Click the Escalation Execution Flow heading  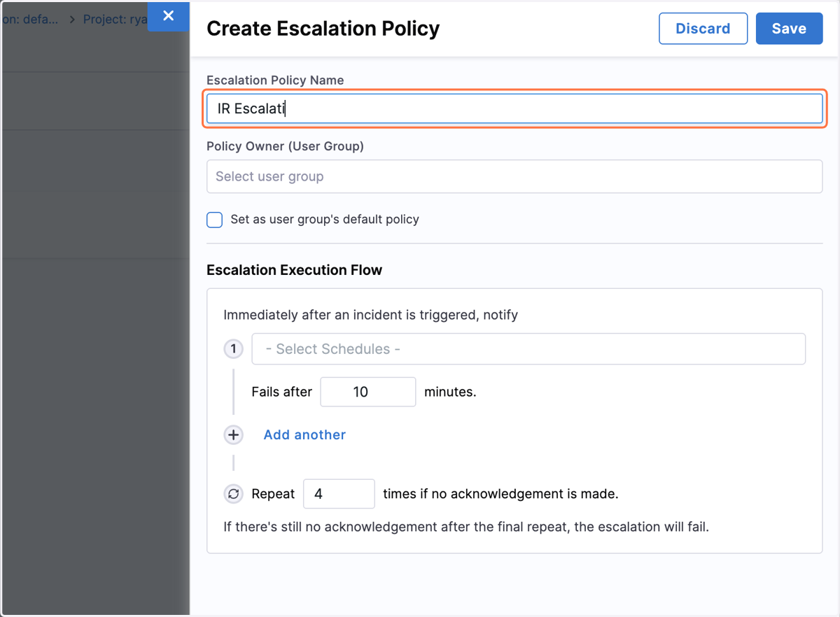(294, 270)
